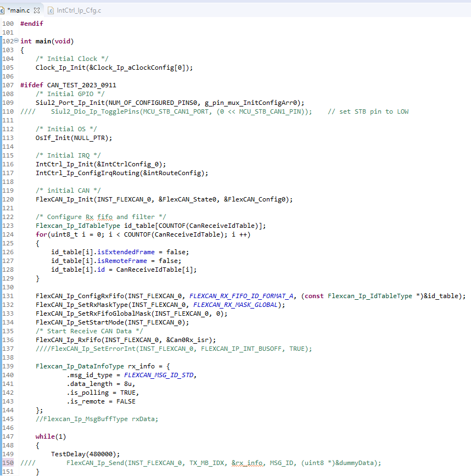Click the .is_polling = TRUE field
The image size is (471, 476).
click(x=103, y=393)
